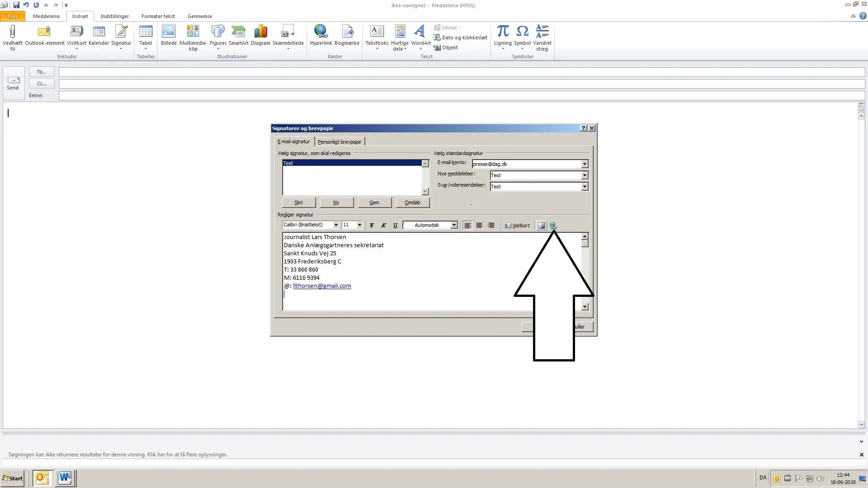
Task: Expand the Calibri font name dropdown
Action: coord(336,225)
